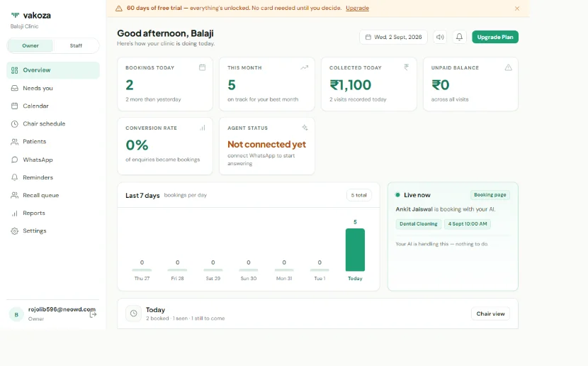The height and width of the screenshot is (366, 588).
Task: Click the Upgrade Plan button
Action: point(495,37)
